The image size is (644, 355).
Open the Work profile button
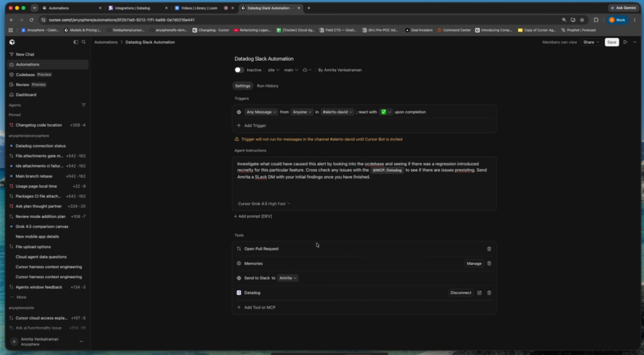pyautogui.click(x=617, y=20)
